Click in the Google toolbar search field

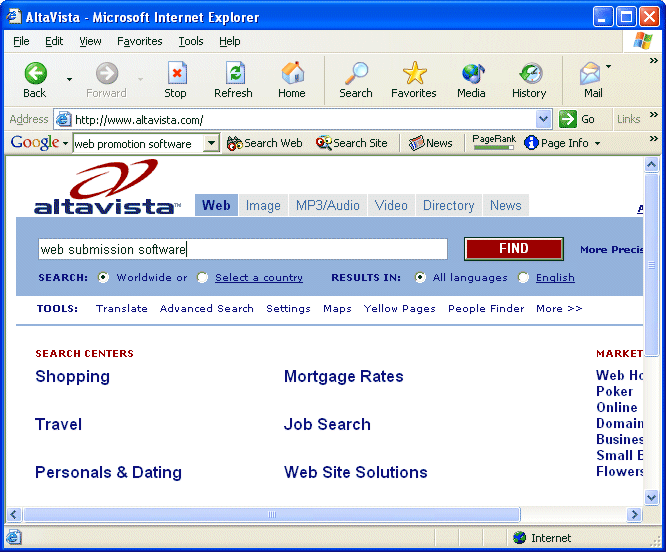tap(138, 144)
